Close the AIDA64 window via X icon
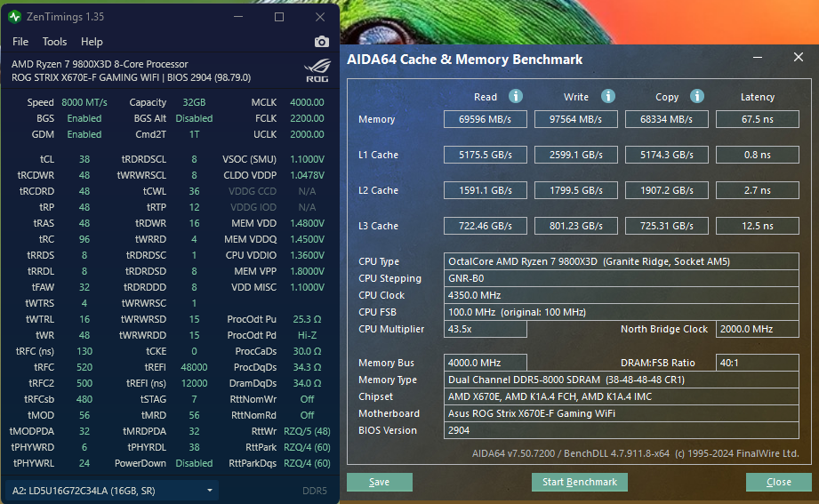The width and height of the screenshot is (819, 504). coord(798,58)
